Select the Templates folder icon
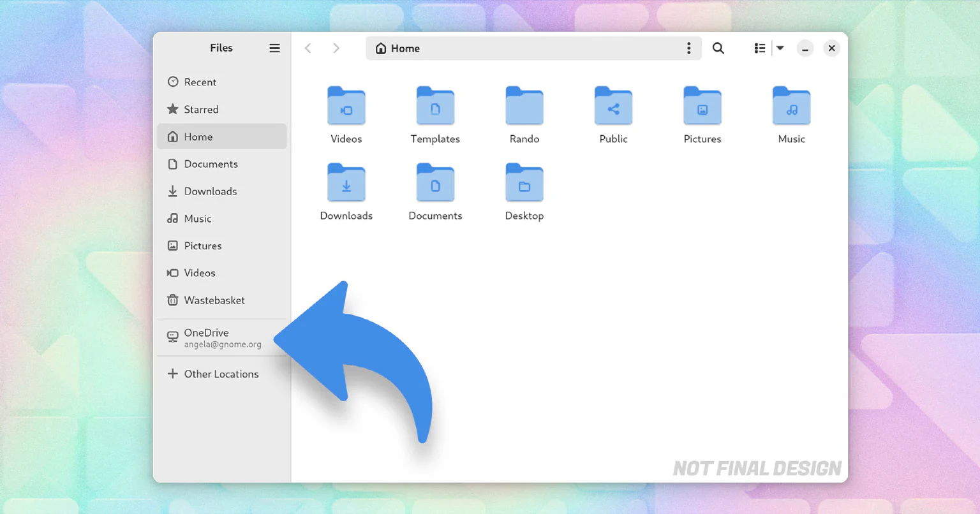 pos(435,106)
